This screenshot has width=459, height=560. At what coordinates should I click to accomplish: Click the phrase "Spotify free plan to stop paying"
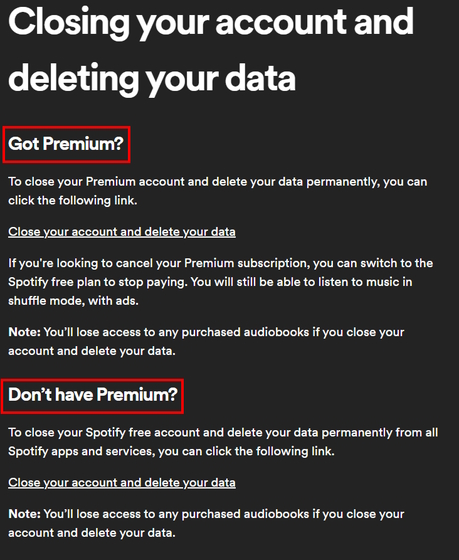coord(97,282)
